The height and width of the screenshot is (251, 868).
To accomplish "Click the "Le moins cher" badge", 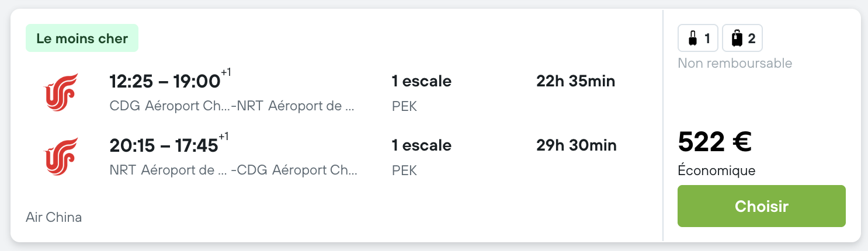I will pyautogui.click(x=82, y=39).
